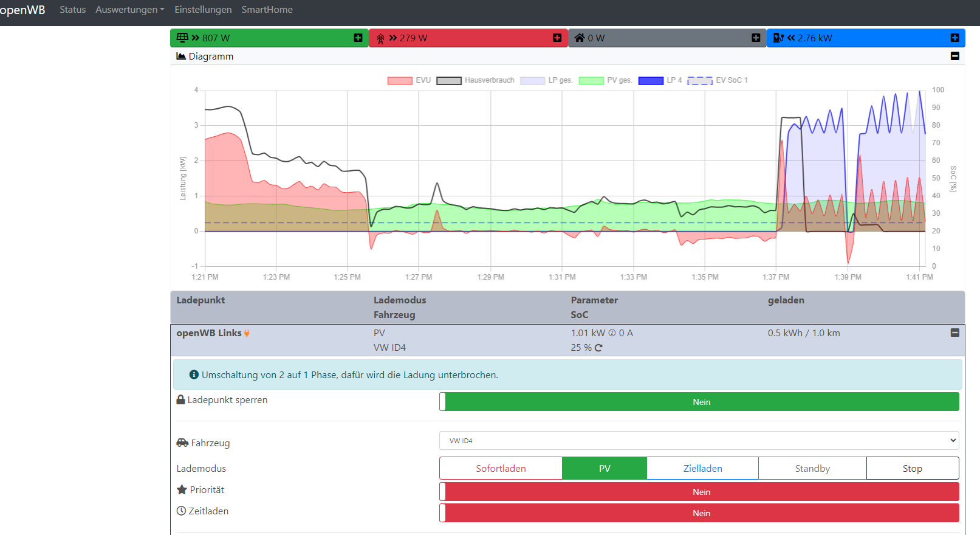The image size is (980, 535).
Task: Click the house consumption icon
Action: point(580,38)
